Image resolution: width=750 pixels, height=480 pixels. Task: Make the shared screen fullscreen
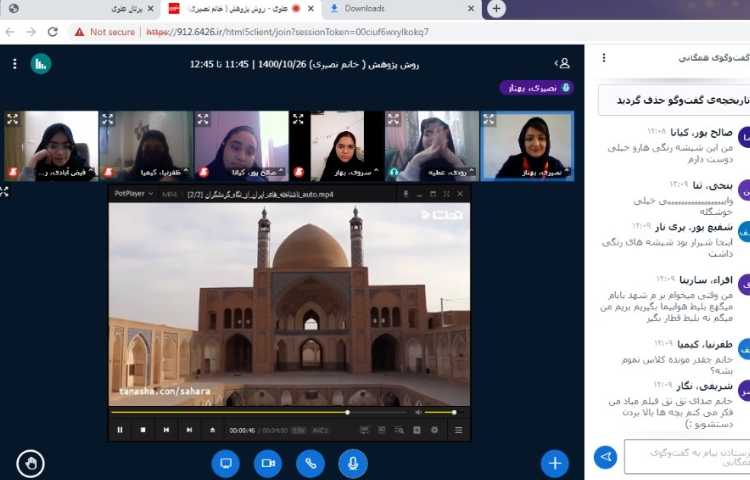(4, 192)
